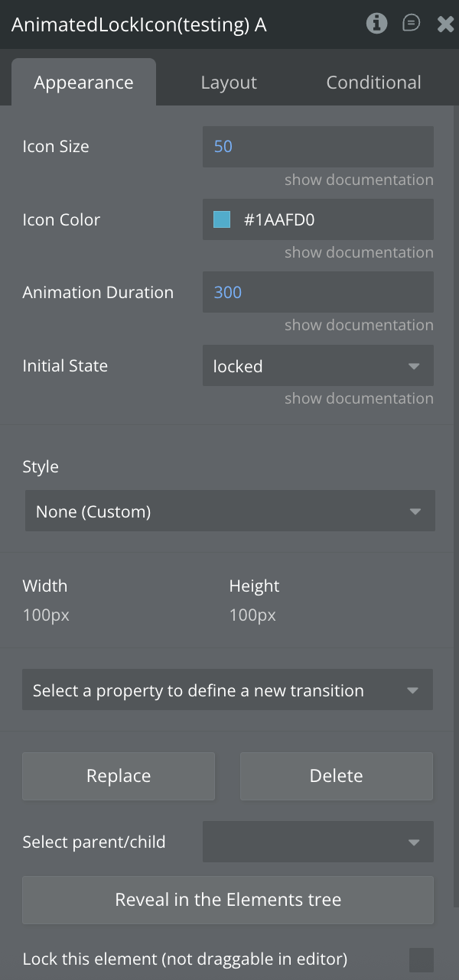Viewport: 459px width, 980px height.
Task: Click the Animation Duration field
Action: tap(317, 292)
